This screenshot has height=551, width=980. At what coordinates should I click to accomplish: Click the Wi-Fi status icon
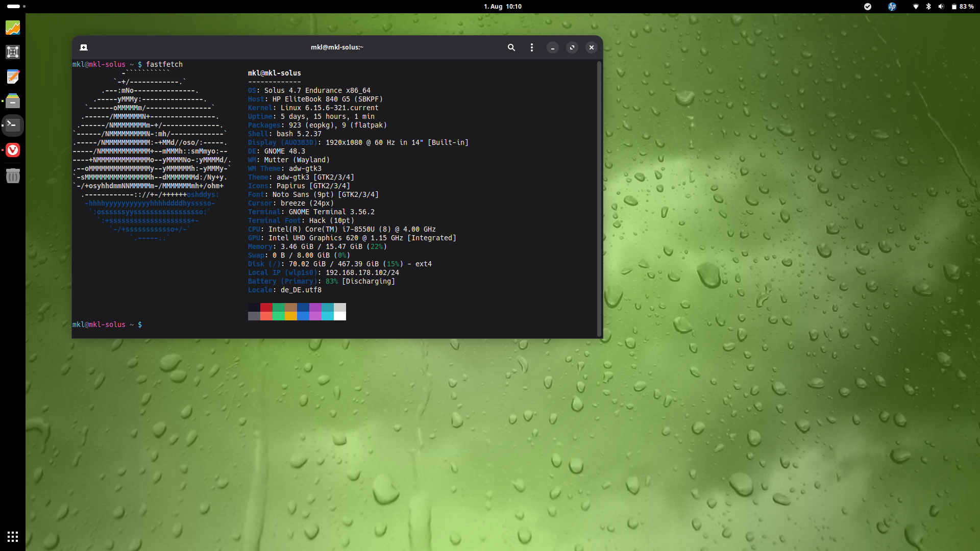point(916,7)
